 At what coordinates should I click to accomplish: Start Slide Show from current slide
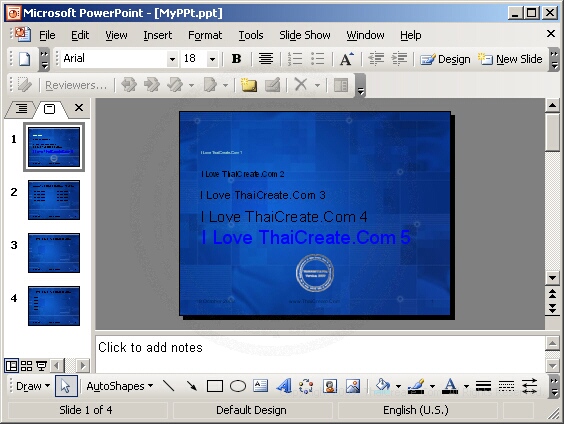(x=41, y=366)
